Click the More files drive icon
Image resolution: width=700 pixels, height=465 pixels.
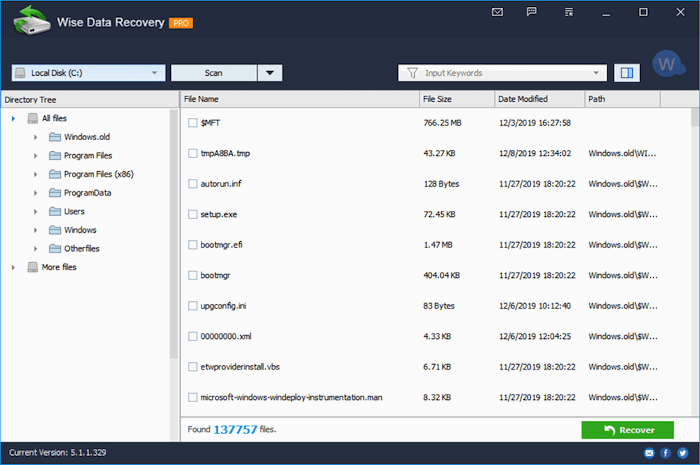(33, 267)
